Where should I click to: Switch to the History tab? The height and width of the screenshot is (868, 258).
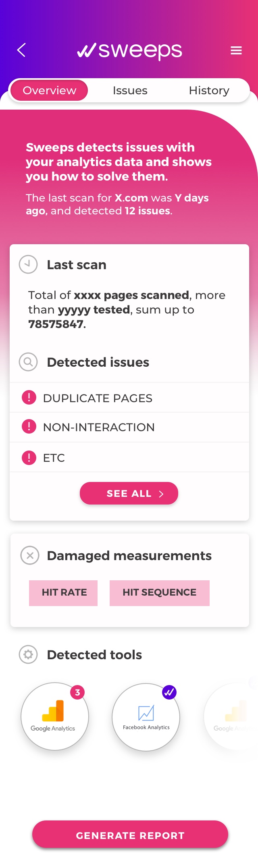coord(209,90)
